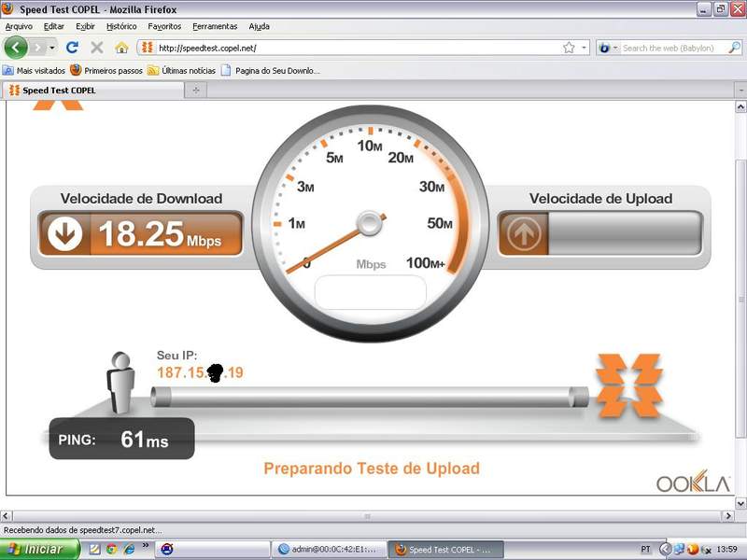
Task: Open the list all tabs dropdown
Action: 740,90
